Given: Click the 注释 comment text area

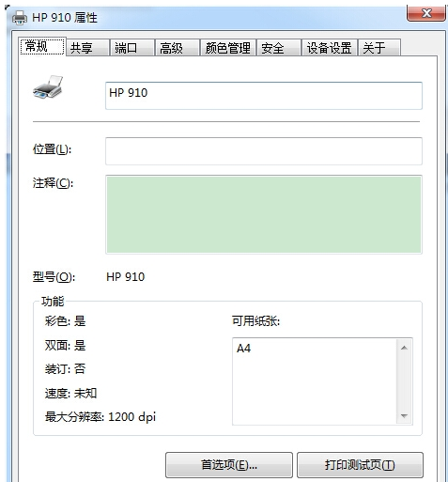Looking at the screenshot, I should [x=264, y=214].
